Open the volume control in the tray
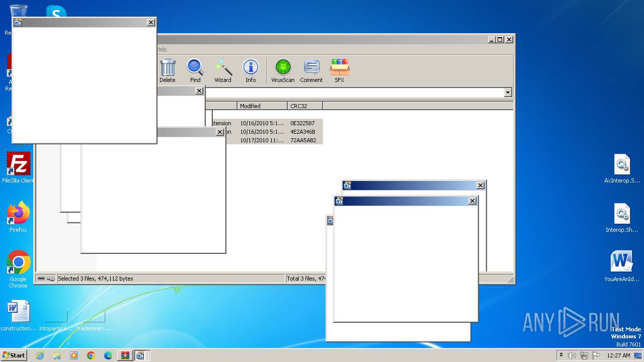Image resolution: width=644 pixels, height=362 pixels. 572,355
